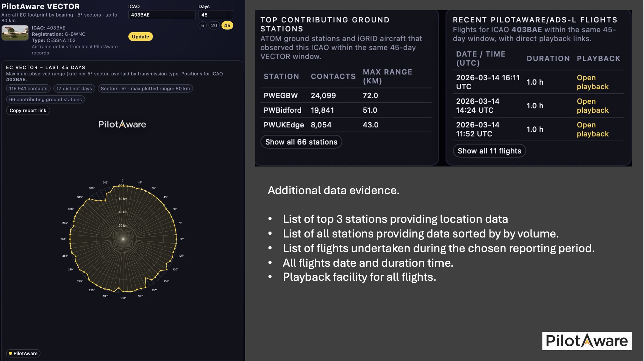Click the center point of the polar chart
Viewport: 644px width, 361px height.
pos(123,239)
